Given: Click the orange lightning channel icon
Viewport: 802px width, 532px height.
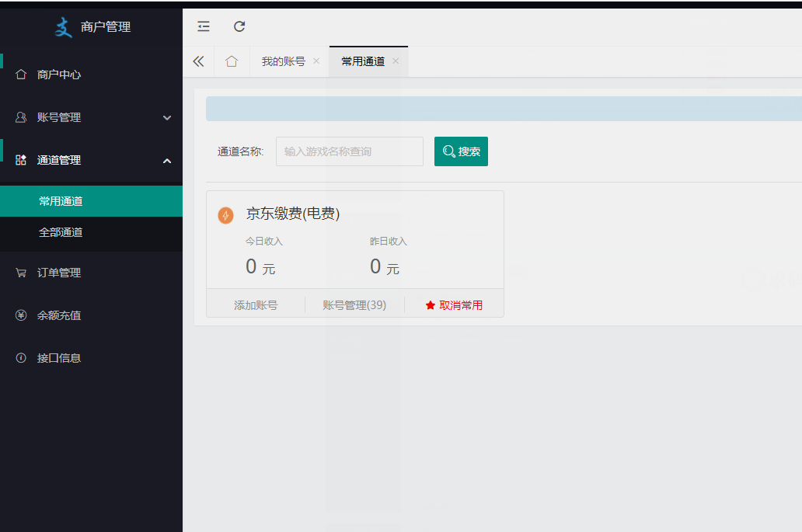Looking at the screenshot, I should tap(225, 215).
